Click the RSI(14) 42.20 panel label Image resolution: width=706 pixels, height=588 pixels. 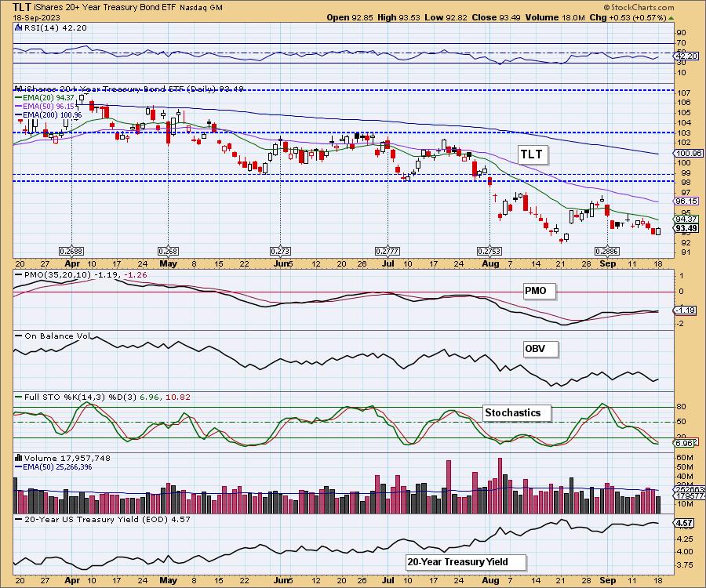55,27
